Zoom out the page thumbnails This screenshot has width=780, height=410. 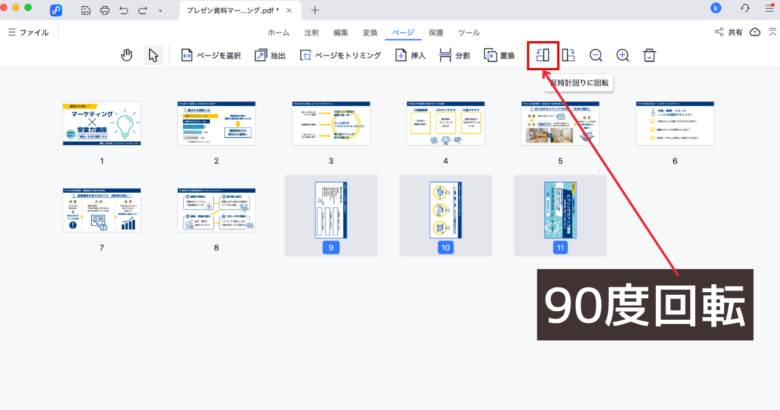coord(596,55)
